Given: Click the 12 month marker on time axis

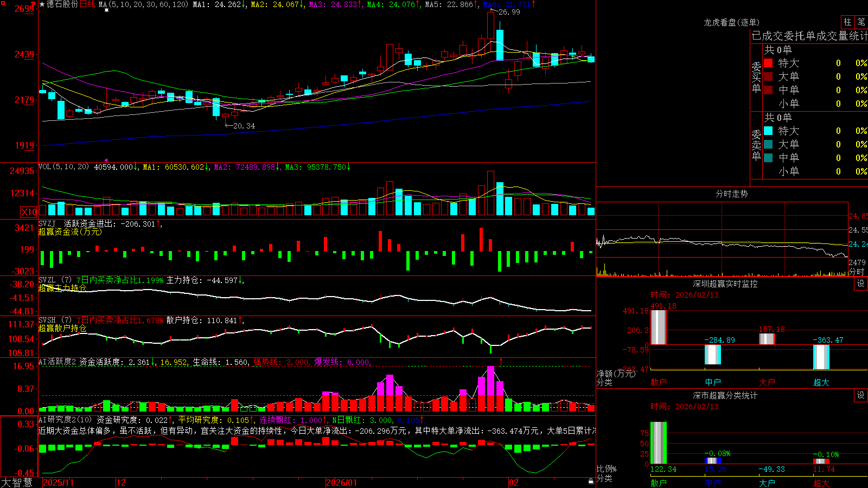Looking at the screenshot, I should click(x=122, y=483).
